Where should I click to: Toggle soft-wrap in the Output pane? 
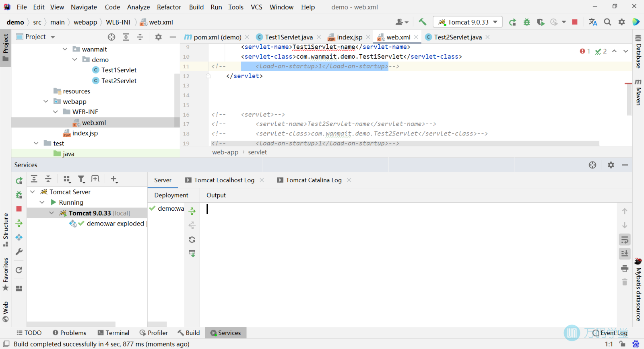pyautogui.click(x=625, y=240)
